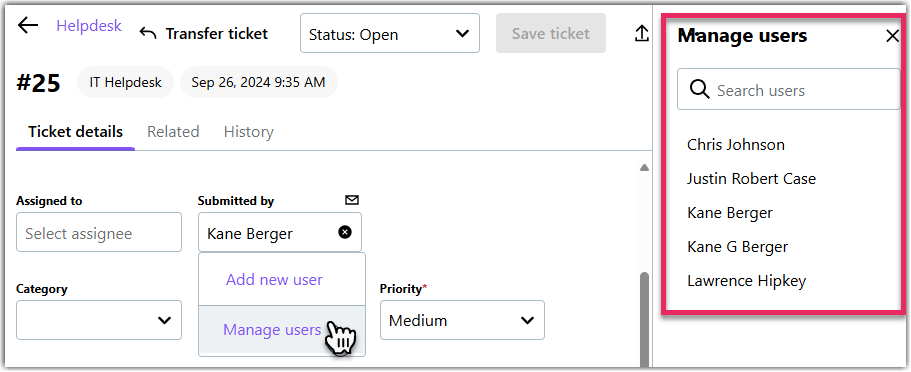Click the scroll-up arrow of ticket details
Viewport: 911px width, 372px height.
(x=644, y=168)
